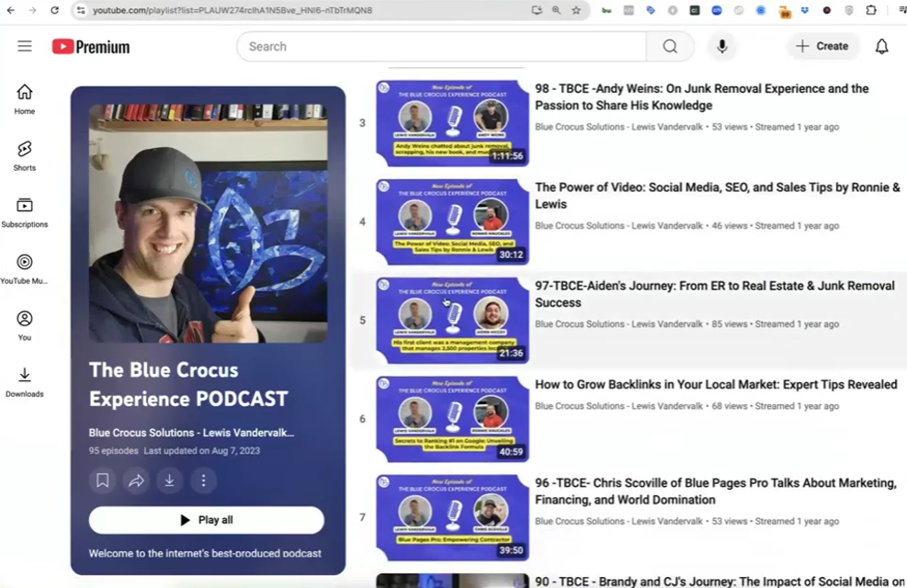Open the You section in sidebar
Screen dimensions: 907x588
pos(24,326)
